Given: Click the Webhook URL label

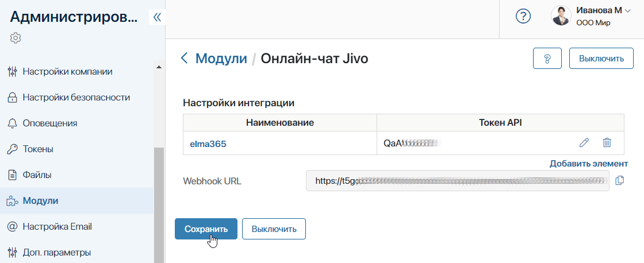Looking at the screenshot, I should point(212,181).
